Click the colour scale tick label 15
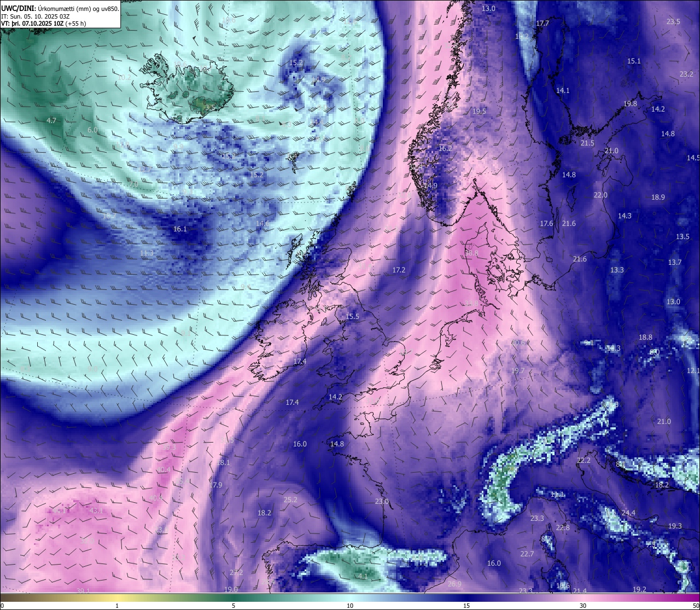This screenshot has height=610, width=700. (x=466, y=606)
